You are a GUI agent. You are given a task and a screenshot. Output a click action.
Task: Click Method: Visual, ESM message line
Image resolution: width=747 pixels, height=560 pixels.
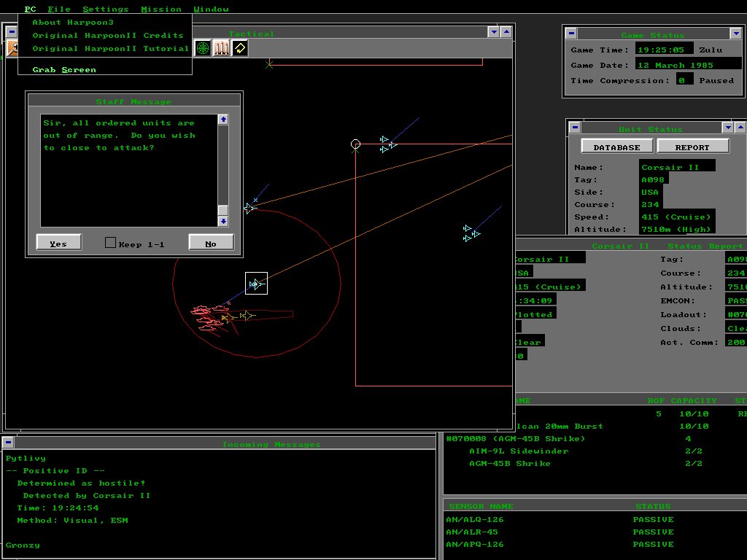pyautogui.click(x=72, y=521)
